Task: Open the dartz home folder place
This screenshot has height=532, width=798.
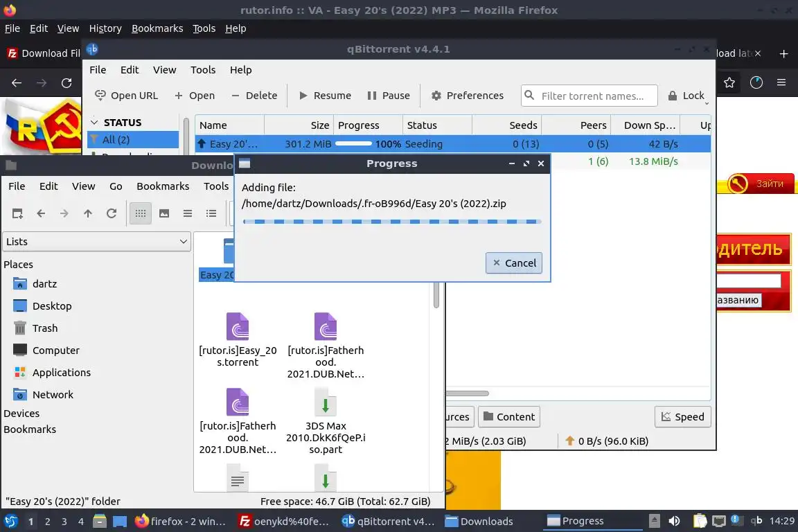Action: (35, 283)
